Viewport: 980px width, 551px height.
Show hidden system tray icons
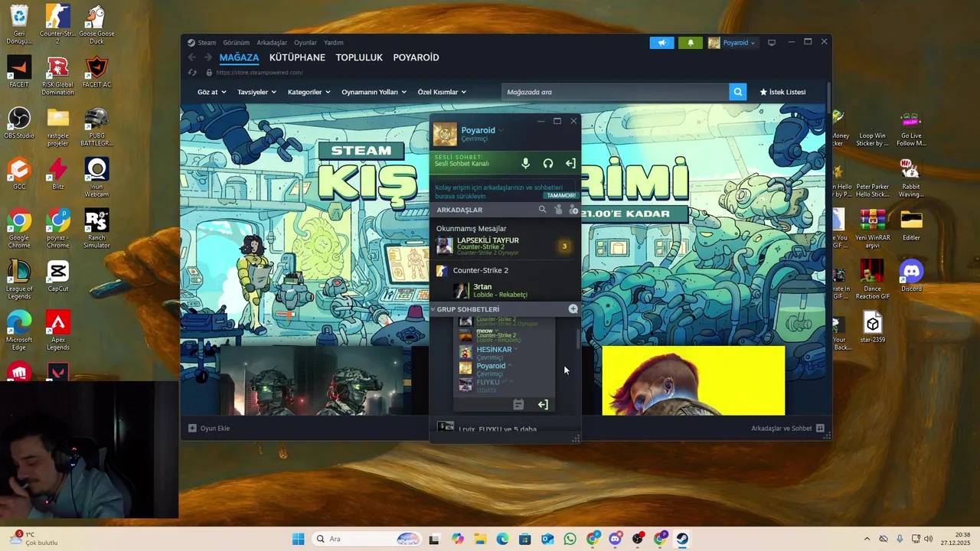(867, 539)
